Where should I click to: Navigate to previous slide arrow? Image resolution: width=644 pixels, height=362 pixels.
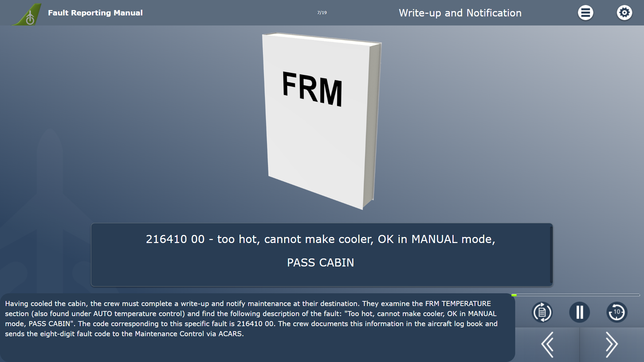[548, 344]
